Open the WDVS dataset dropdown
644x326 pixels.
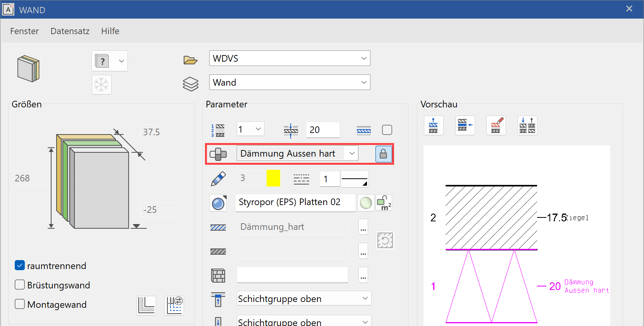pos(363,59)
